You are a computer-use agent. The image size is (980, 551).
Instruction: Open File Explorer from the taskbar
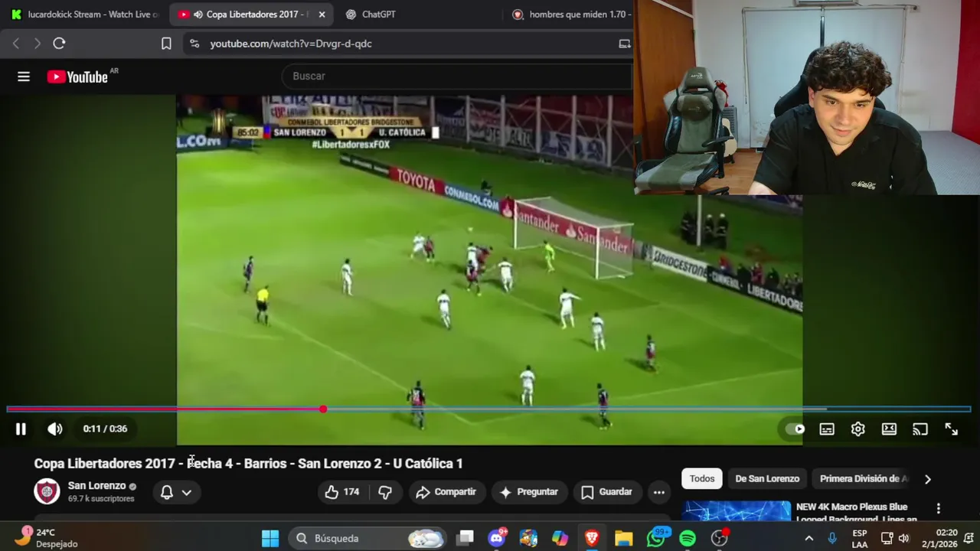tap(623, 539)
